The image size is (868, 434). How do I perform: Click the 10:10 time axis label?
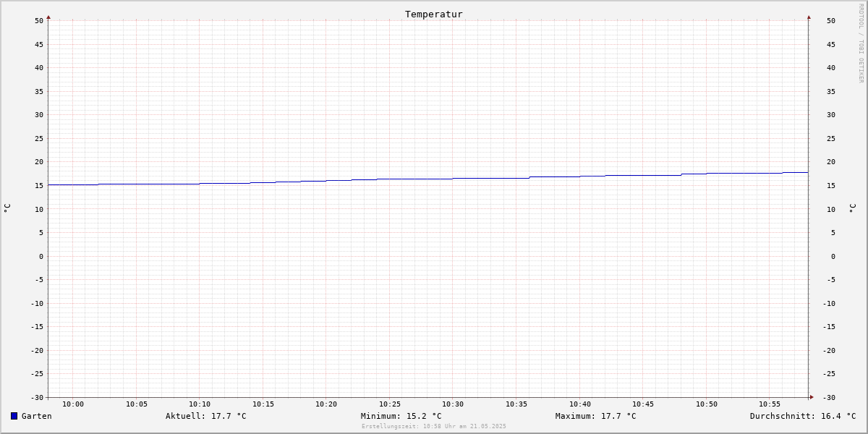[200, 404]
